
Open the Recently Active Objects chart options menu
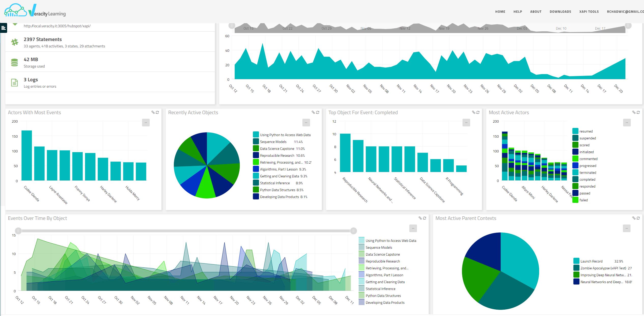[x=306, y=123]
